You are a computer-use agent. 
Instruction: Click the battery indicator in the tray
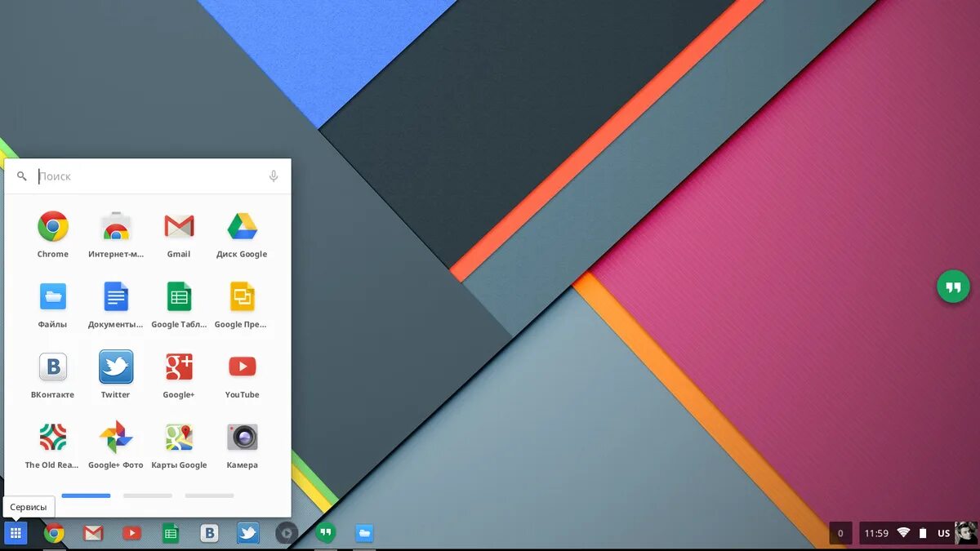click(923, 534)
